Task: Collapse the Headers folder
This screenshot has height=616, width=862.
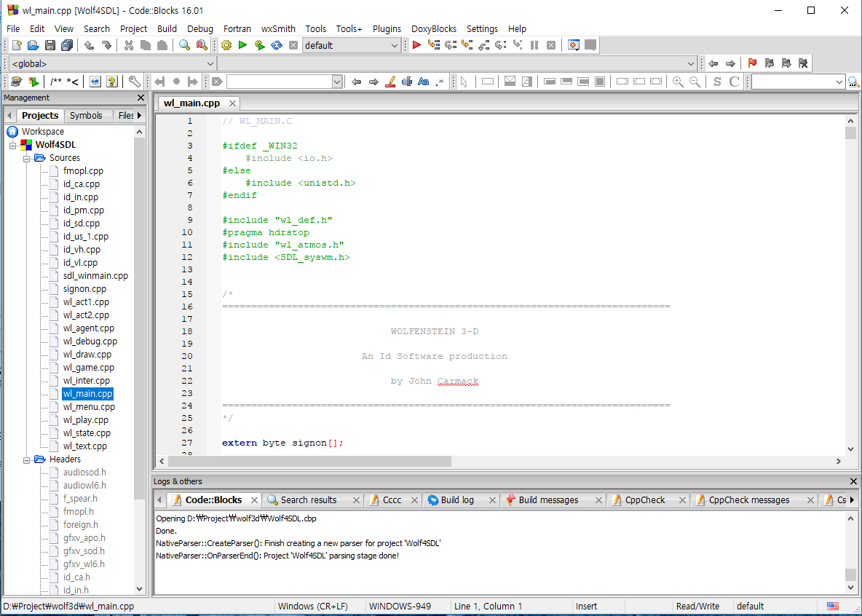Action: [26, 459]
